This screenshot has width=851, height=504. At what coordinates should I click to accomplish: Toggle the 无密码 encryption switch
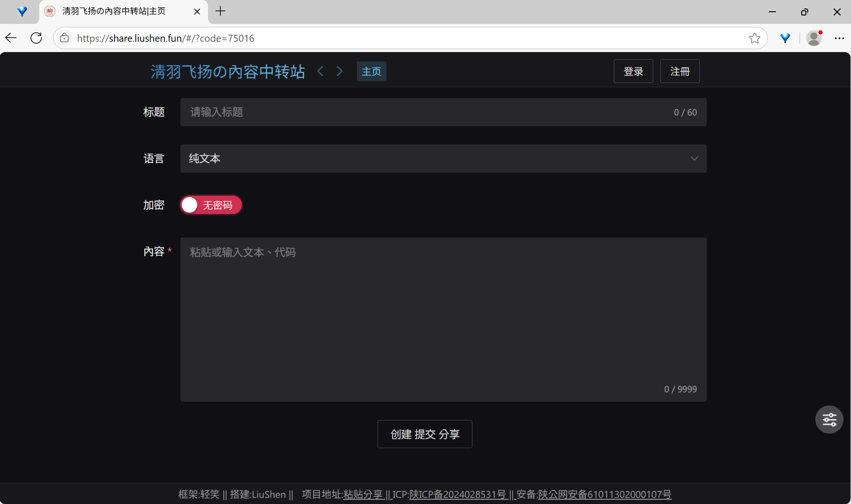[x=211, y=205]
